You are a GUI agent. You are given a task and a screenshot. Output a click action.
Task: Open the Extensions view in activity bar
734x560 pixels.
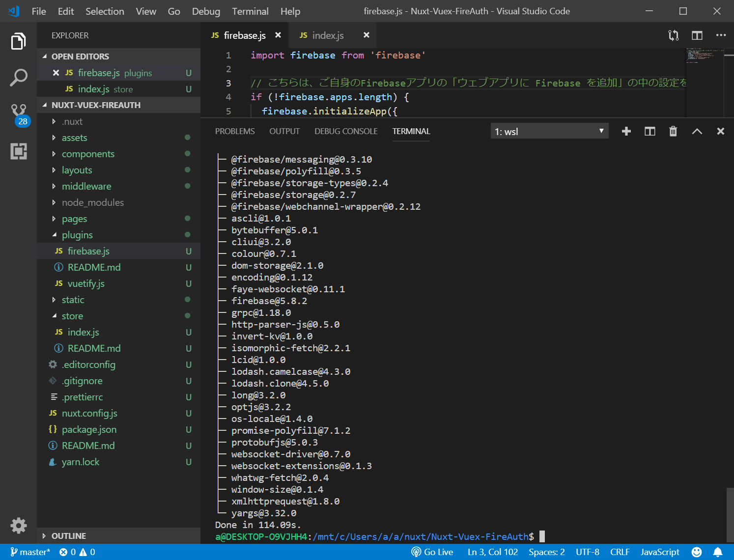point(18,151)
